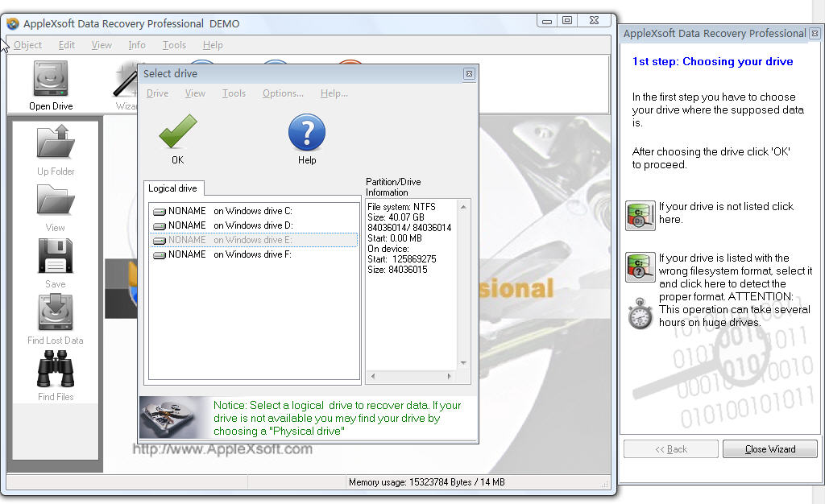This screenshot has height=504, width=825.
Task: Click the drive icon beside Windows drive E:
Action: click(160, 241)
